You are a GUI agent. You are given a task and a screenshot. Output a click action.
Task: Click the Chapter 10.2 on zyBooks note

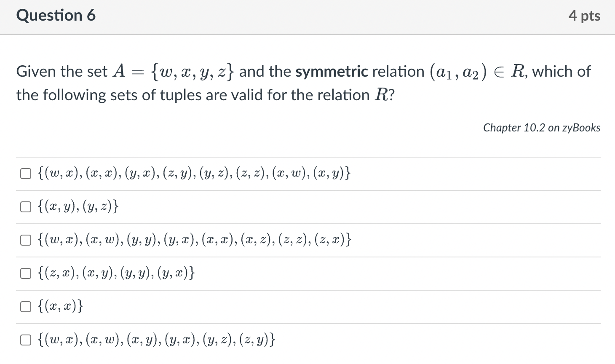[542, 128]
